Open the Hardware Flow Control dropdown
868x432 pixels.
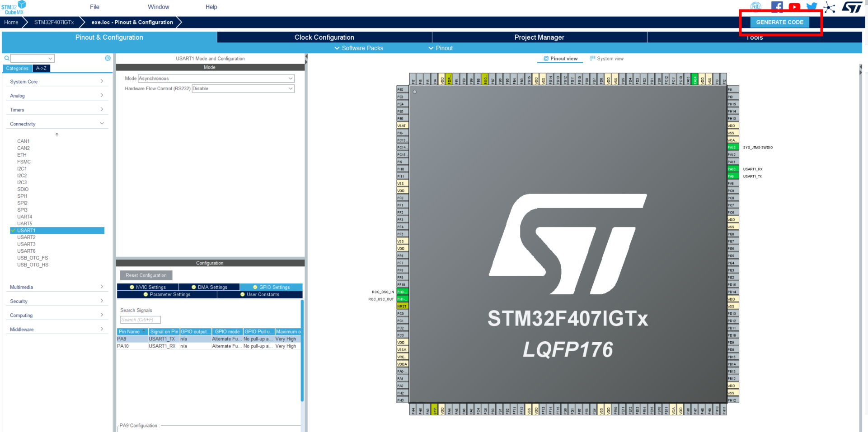(x=243, y=88)
